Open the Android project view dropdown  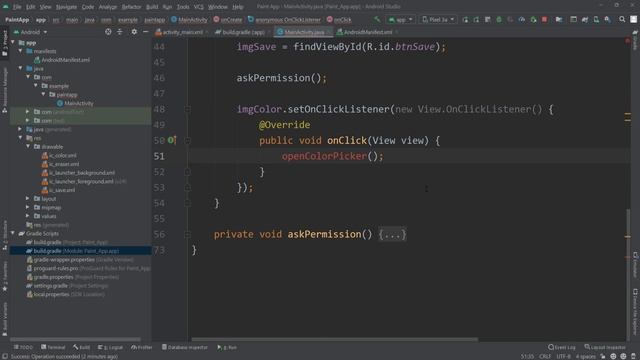tap(31, 32)
